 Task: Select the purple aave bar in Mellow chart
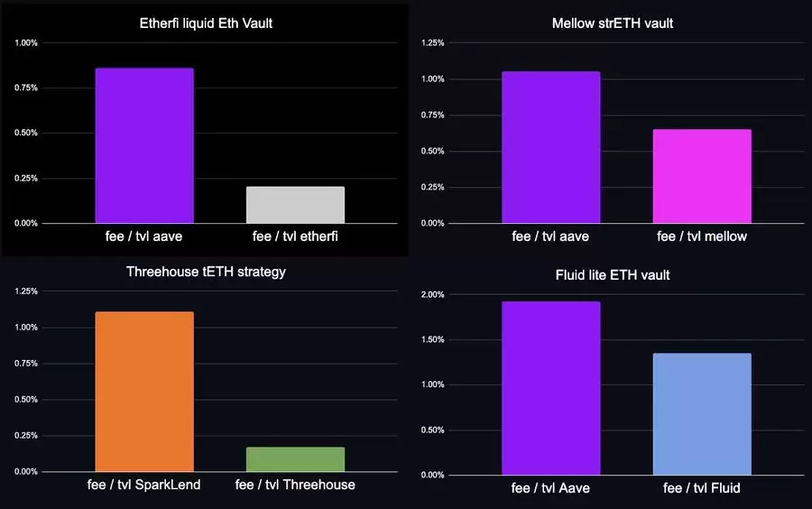tap(551, 147)
